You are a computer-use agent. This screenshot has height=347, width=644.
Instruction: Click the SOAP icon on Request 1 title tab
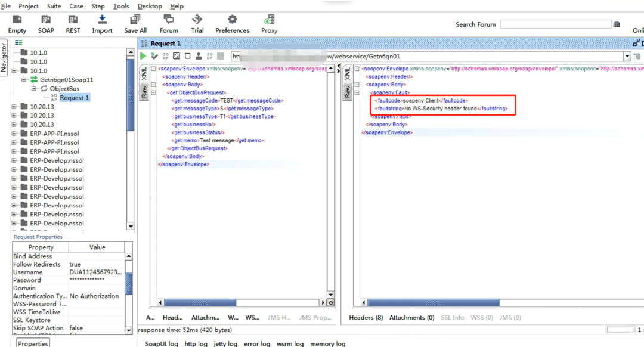[x=144, y=43]
